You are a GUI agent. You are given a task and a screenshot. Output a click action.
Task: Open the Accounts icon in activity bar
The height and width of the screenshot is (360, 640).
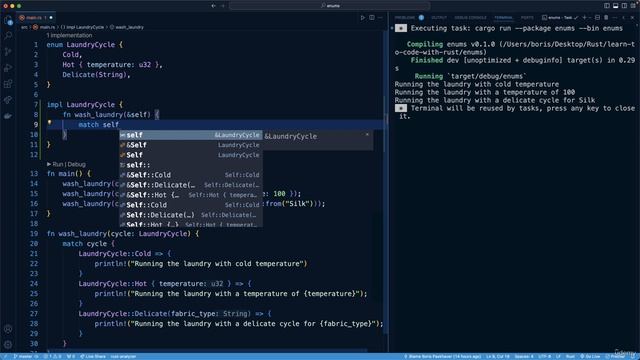click(x=8, y=329)
